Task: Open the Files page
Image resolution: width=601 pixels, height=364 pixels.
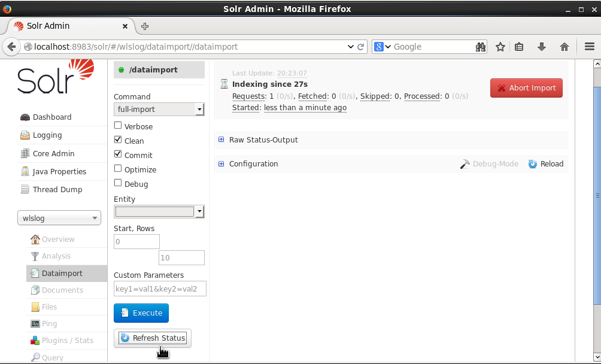Action: click(49, 307)
